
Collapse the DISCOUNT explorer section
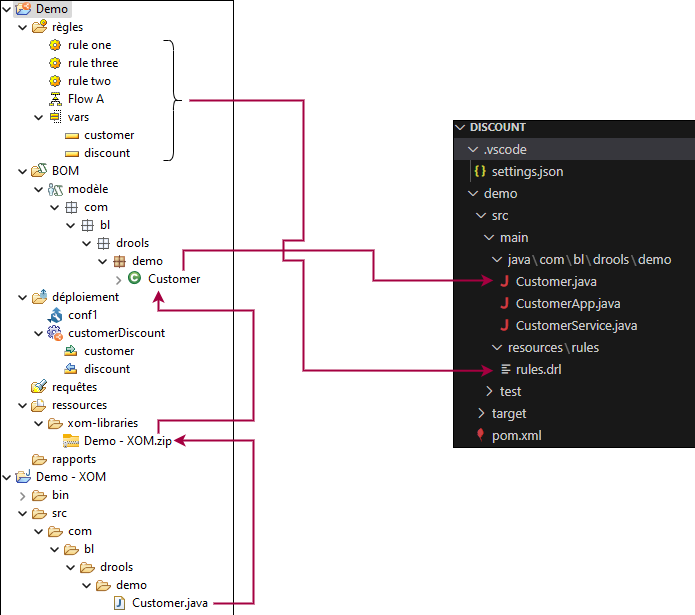(460, 128)
